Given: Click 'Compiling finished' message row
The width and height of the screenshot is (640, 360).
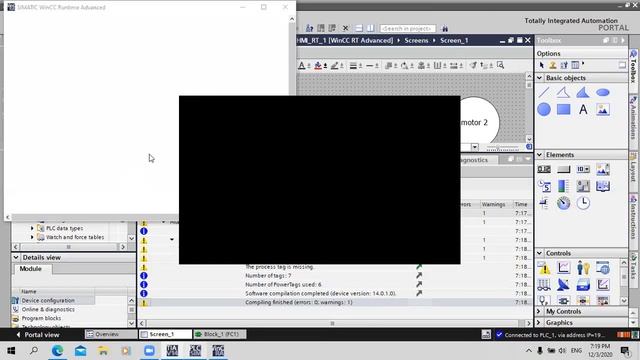Looking at the screenshot, I should 335,302.
